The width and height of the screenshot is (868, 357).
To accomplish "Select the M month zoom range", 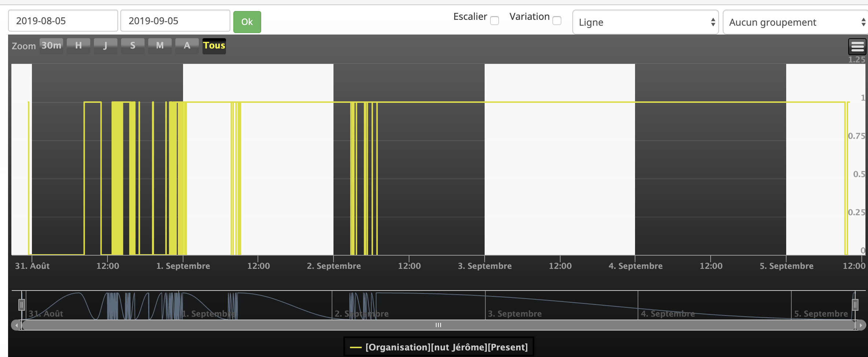I will pos(160,46).
